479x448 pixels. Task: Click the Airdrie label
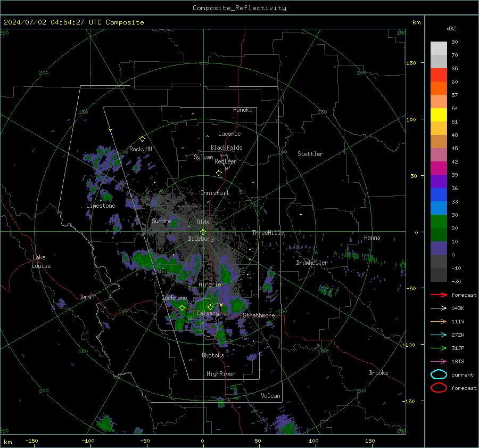click(x=210, y=284)
